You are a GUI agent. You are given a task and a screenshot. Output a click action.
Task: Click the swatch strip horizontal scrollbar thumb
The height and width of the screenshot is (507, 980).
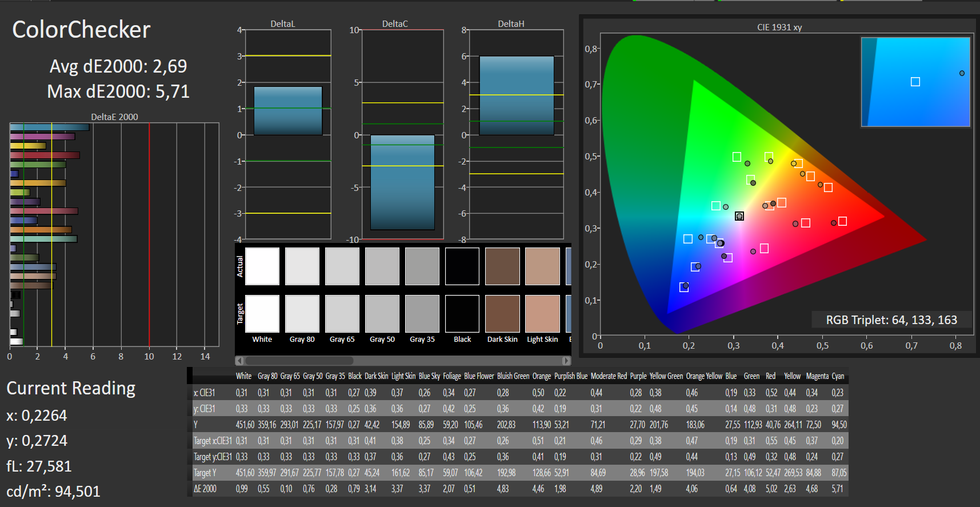point(299,361)
